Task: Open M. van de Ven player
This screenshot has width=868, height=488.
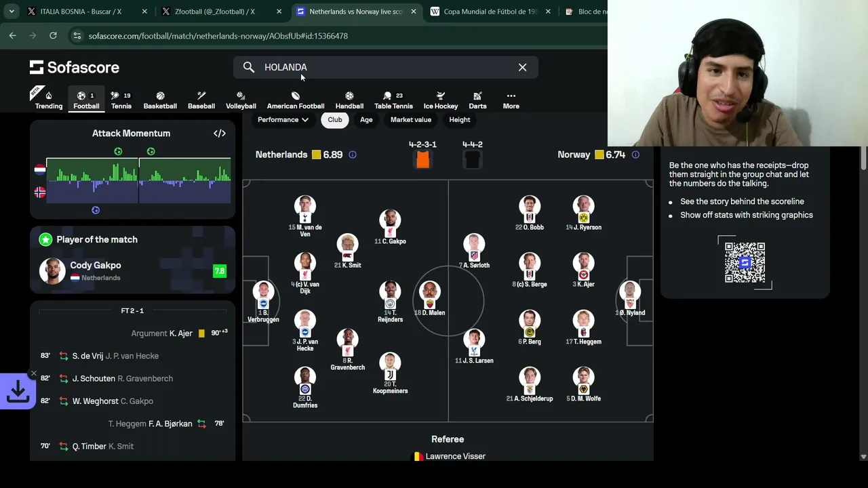Action: tap(305, 217)
